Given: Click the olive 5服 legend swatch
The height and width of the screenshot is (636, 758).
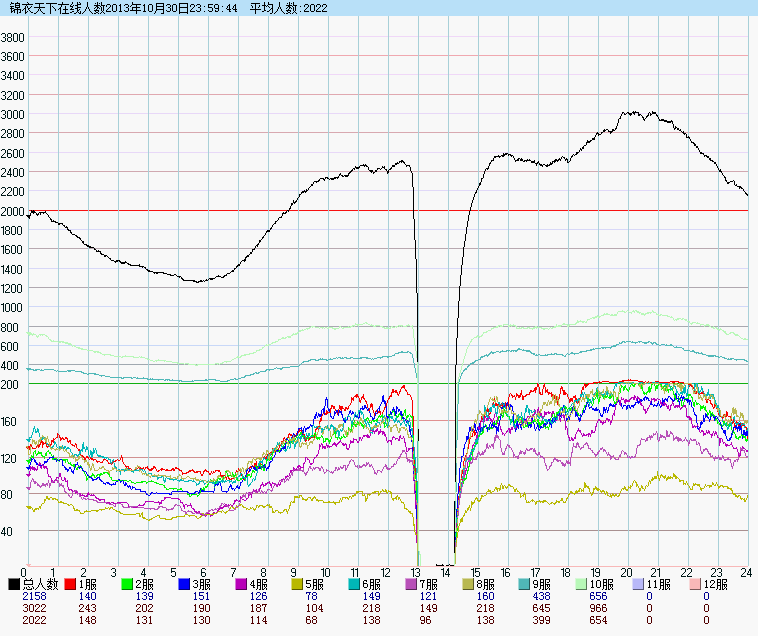Looking at the screenshot, I should (x=298, y=583).
